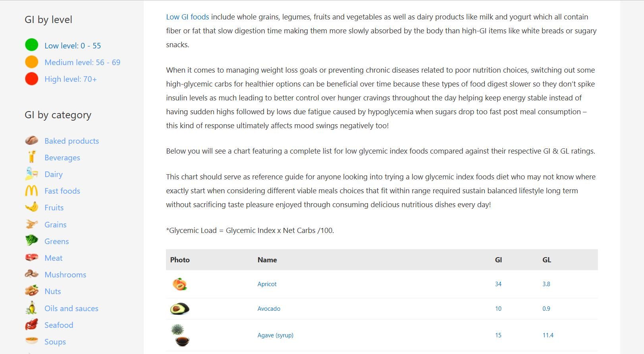Open the Low GI foods link
This screenshot has width=644, height=354.
point(187,17)
